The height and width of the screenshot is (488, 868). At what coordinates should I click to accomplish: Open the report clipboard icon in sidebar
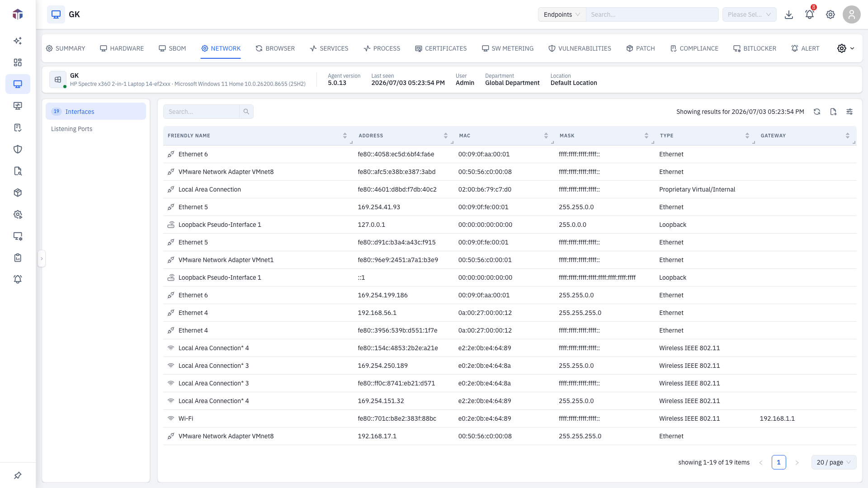(x=18, y=258)
